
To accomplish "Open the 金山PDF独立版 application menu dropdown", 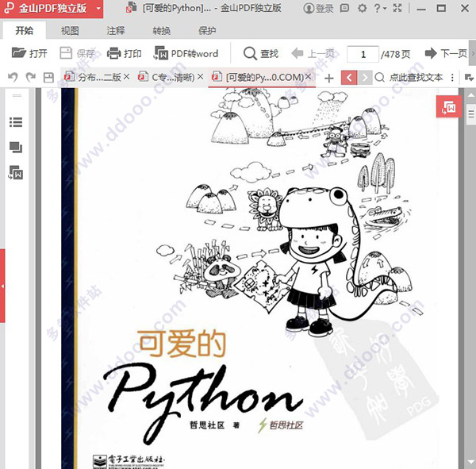I will pos(98,8).
